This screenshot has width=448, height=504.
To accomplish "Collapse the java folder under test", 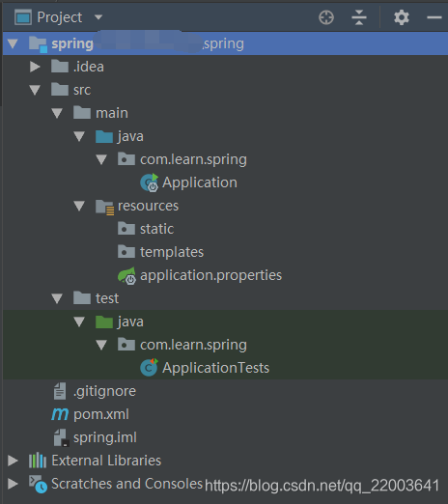I will pyautogui.click(x=79, y=322).
